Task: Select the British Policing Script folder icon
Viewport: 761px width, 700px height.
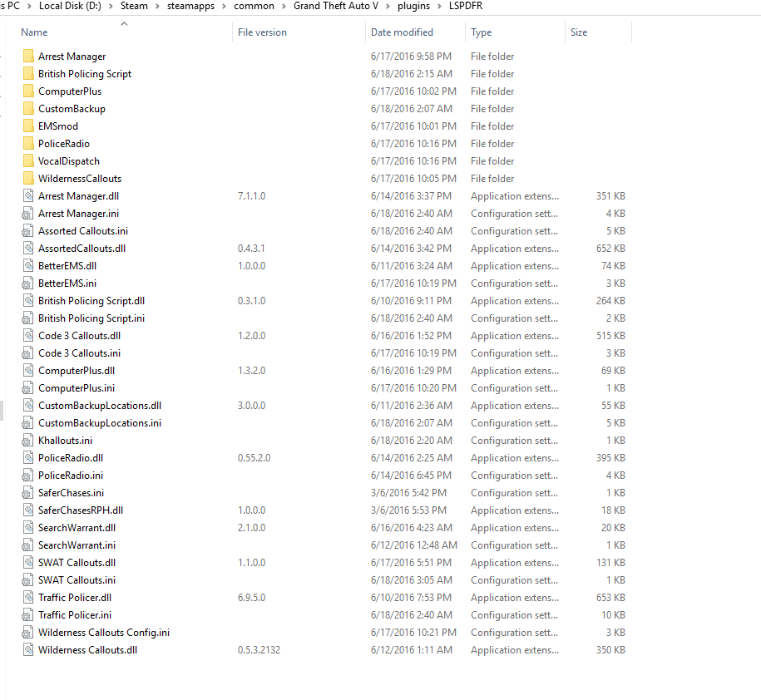Action: pyautogui.click(x=28, y=74)
